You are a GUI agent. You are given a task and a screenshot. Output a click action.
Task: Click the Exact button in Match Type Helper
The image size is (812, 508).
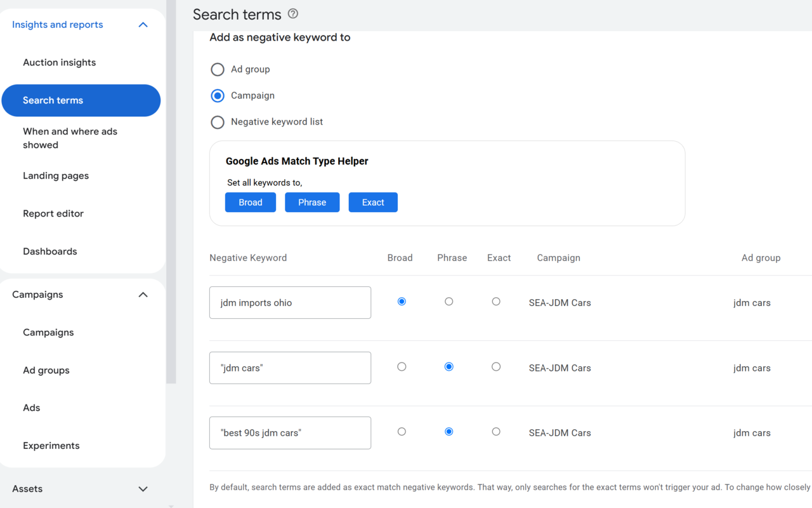(373, 202)
